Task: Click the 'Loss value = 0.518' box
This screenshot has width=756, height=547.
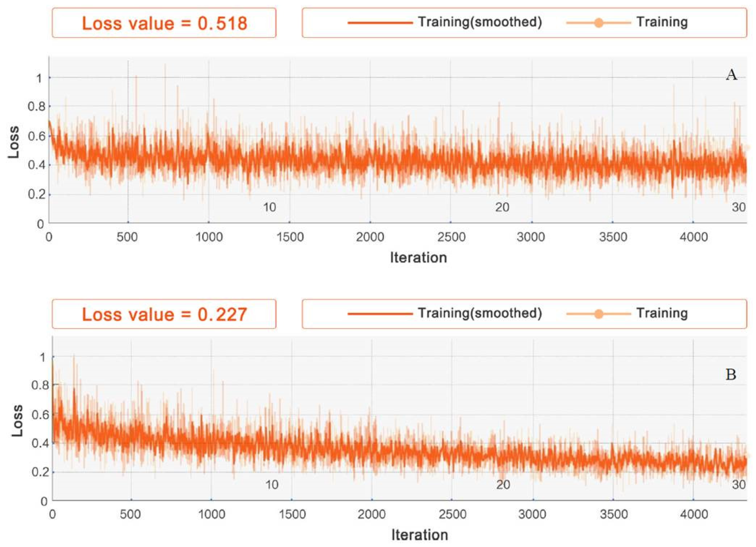Action: pyautogui.click(x=164, y=23)
